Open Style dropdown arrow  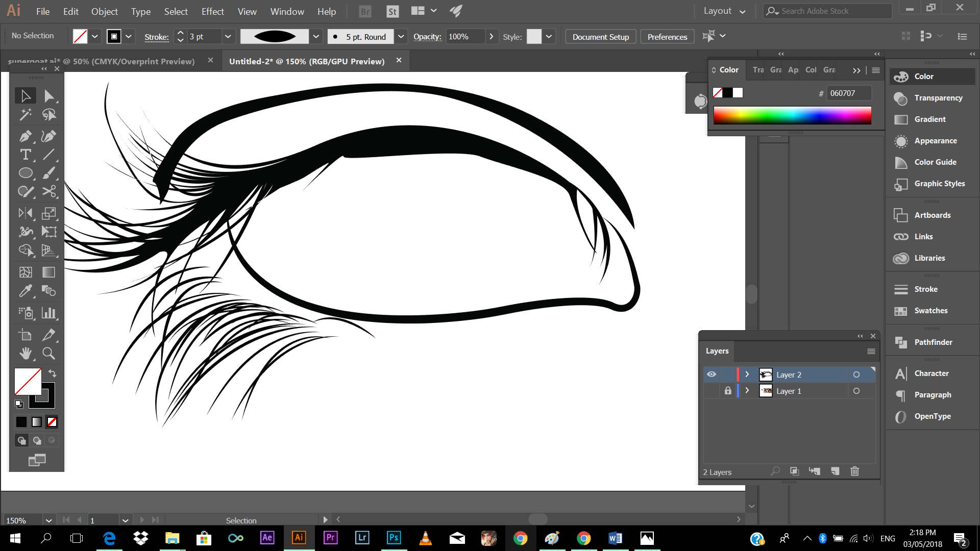point(549,36)
